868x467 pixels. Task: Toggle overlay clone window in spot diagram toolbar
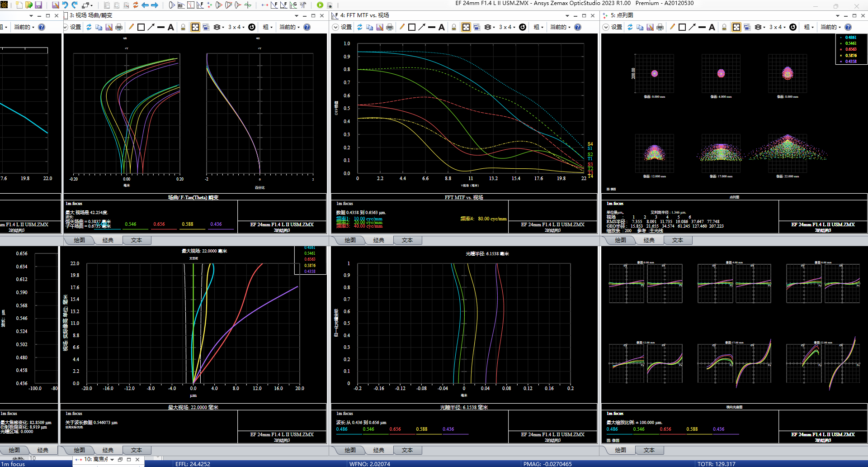click(x=747, y=27)
